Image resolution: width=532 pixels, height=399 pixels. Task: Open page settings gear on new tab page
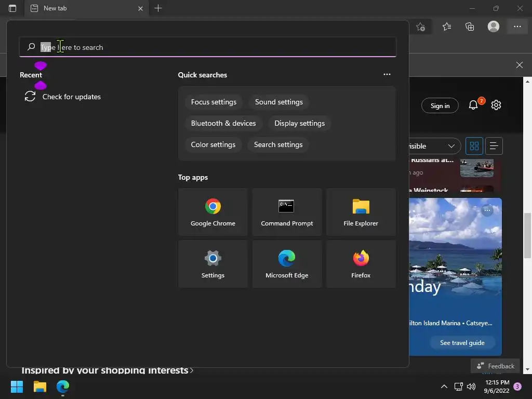496,105
